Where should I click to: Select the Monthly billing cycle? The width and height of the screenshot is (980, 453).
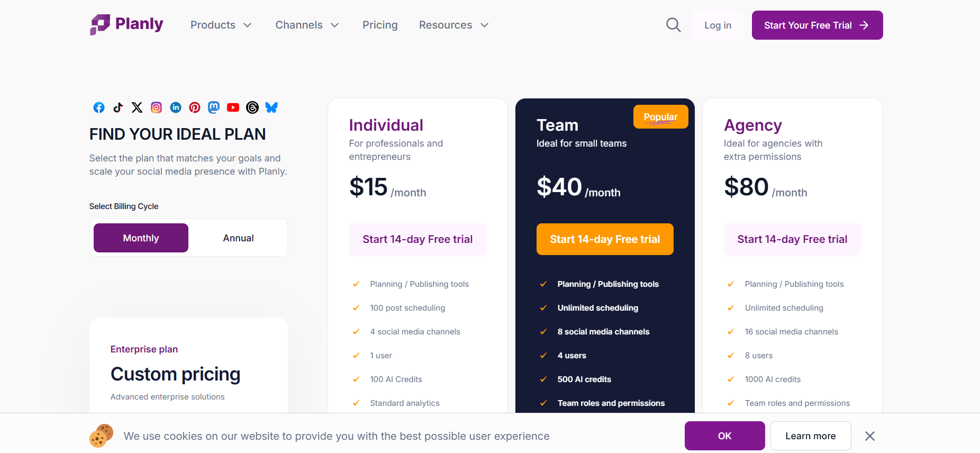click(x=141, y=238)
